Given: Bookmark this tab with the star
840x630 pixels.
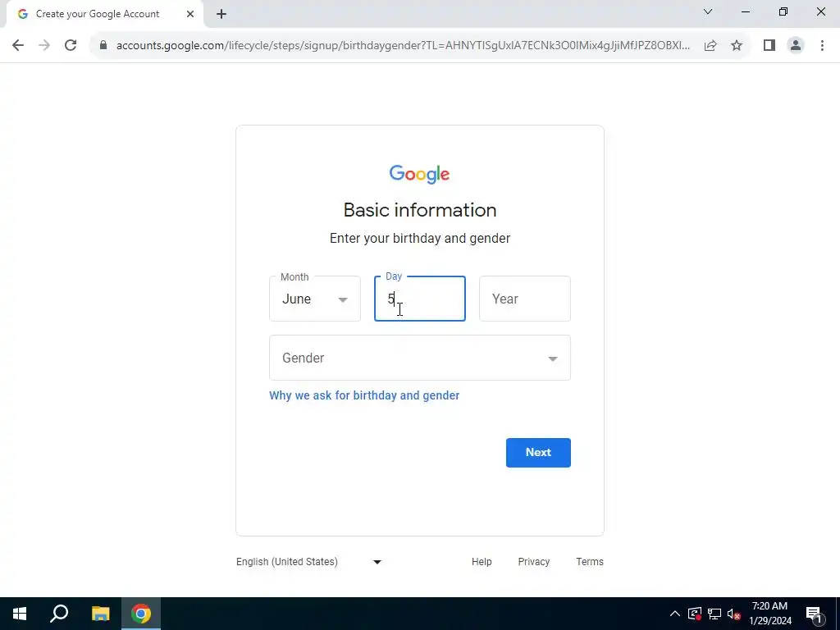Looking at the screenshot, I should pyautogui.click(x=737, y=46).
